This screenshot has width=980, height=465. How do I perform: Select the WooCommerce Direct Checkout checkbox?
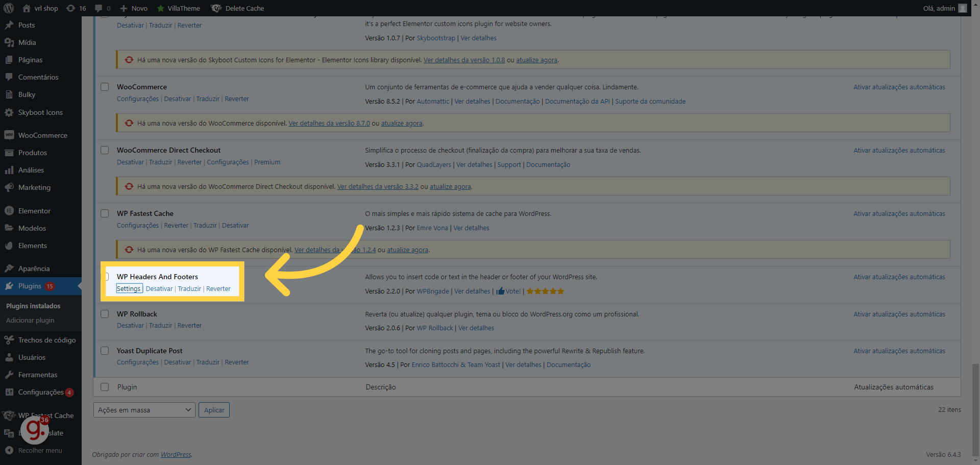pos(105,150)
